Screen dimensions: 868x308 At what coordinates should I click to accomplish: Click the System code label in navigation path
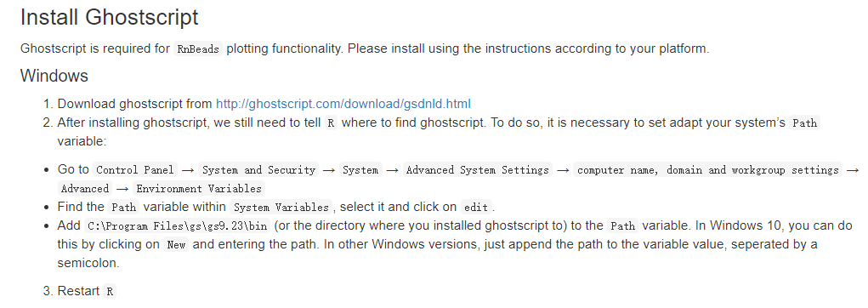(x=360, y=170)
